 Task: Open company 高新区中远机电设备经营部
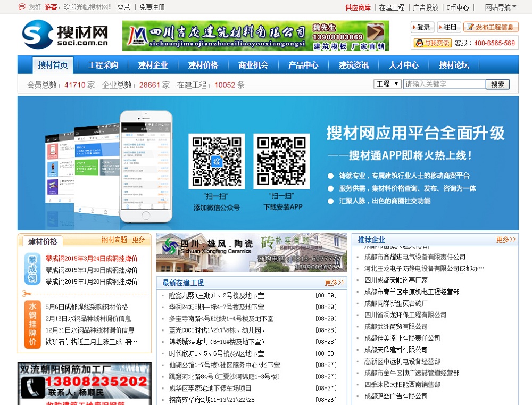402,361
